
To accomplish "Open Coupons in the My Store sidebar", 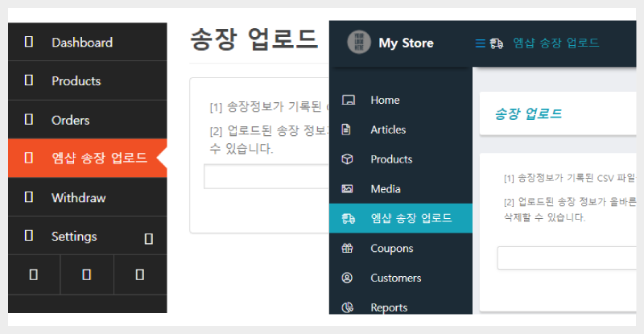I will tap(401, 248).
